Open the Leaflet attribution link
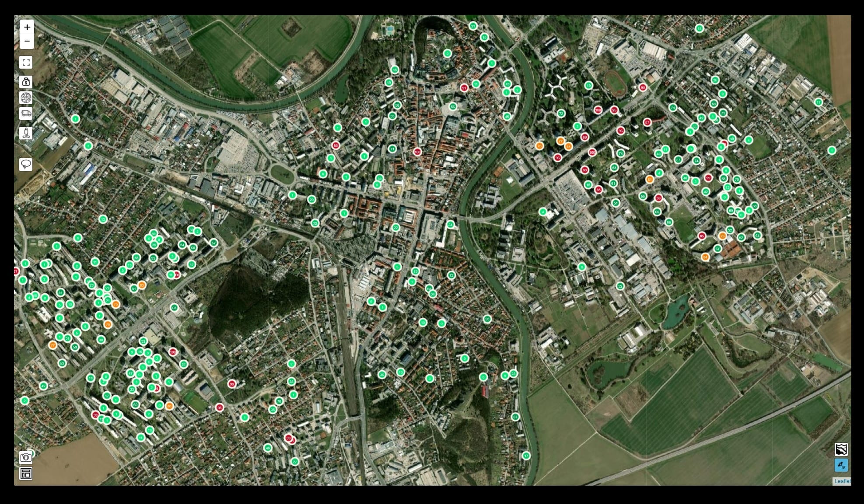The width and height of the screenshot is (864, 504). (842, 481)
